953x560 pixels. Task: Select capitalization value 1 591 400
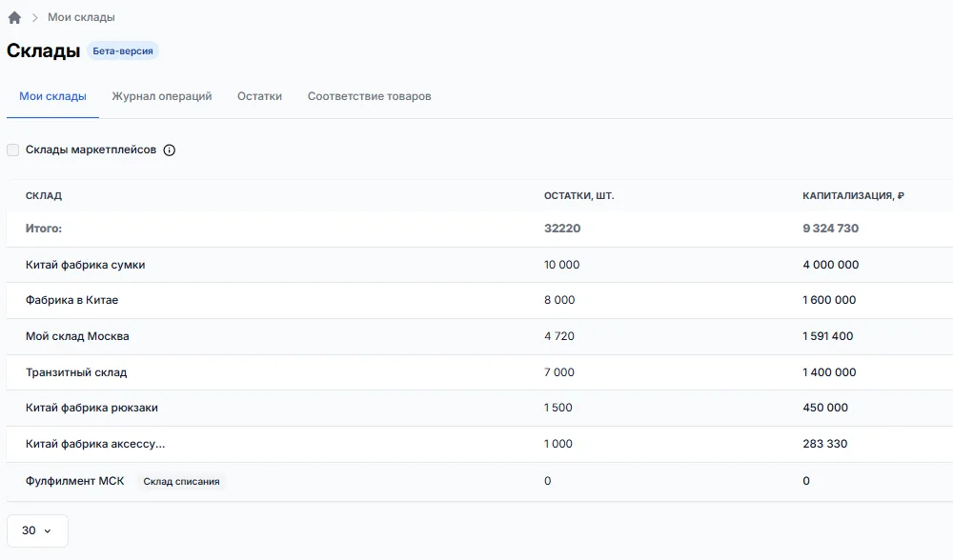[828, 336]
